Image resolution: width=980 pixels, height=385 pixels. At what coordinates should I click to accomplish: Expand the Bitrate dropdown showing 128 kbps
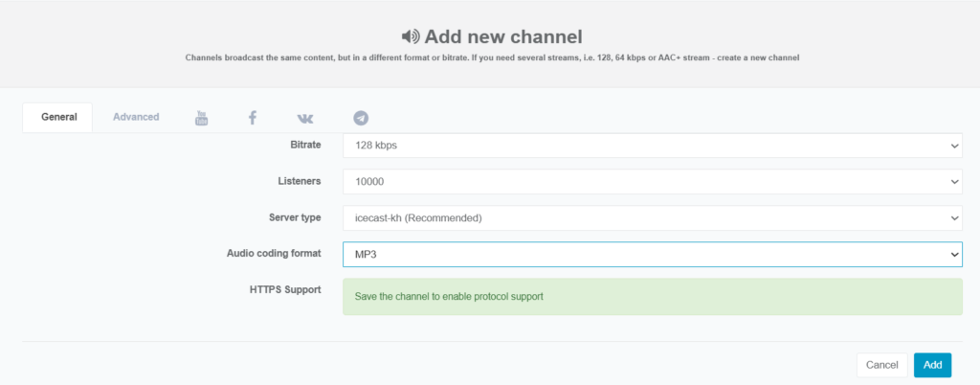tap(652, 146)
